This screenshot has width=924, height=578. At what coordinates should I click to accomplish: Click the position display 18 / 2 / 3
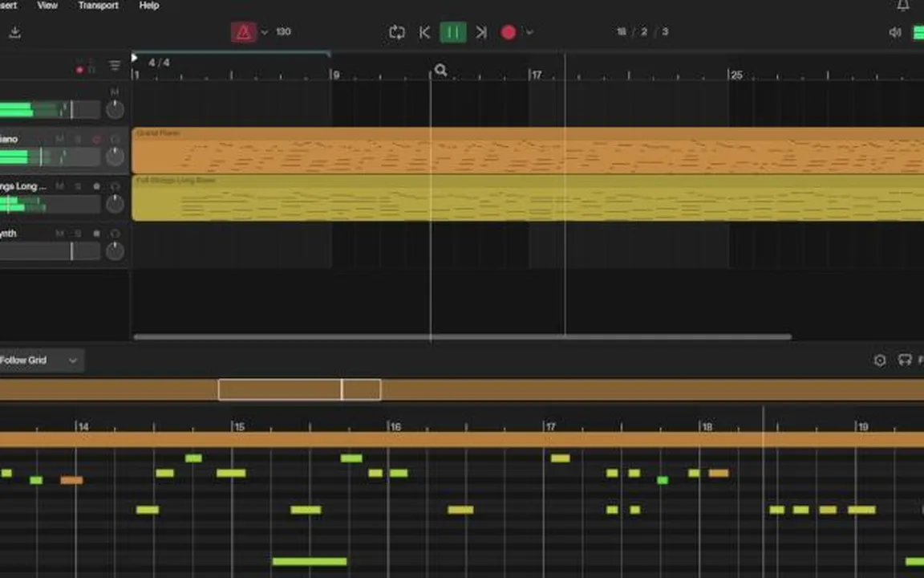point(642,32)
